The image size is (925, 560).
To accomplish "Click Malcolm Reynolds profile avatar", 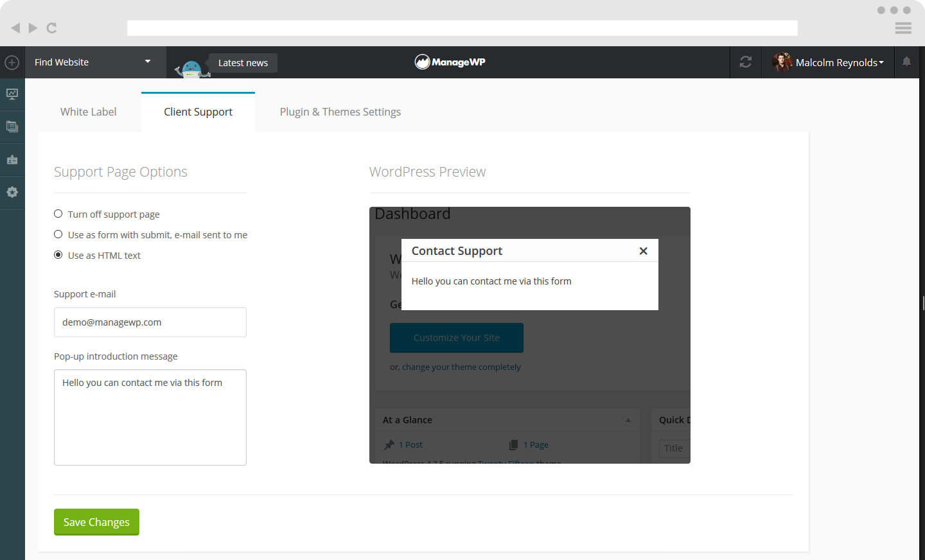I will click(x=782, y=62).
